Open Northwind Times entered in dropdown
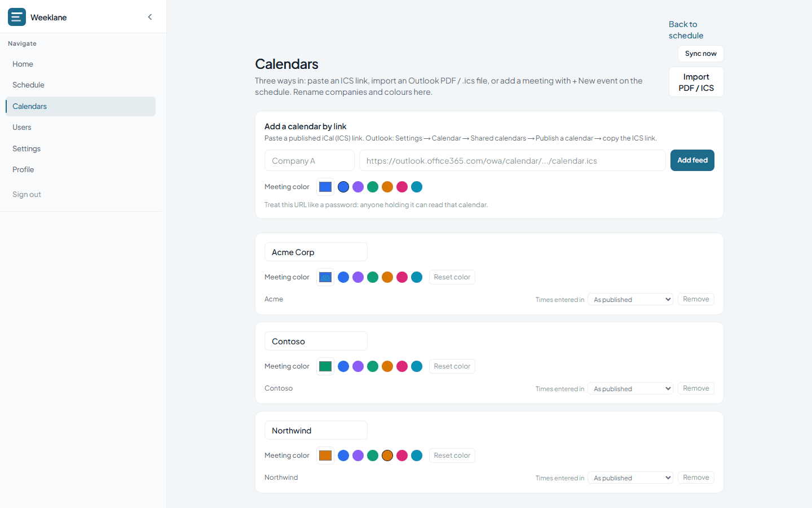 click(x=630, y=478)
